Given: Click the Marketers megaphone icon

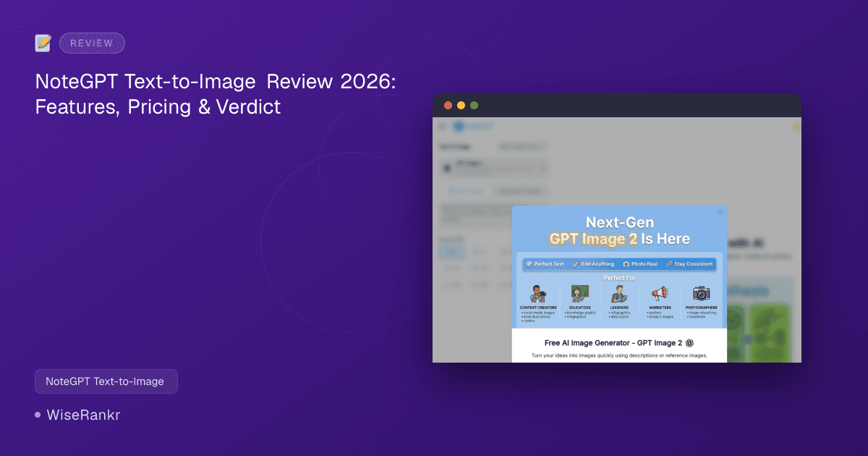Looking at the screenshot, I should click(x=659, y=294).
